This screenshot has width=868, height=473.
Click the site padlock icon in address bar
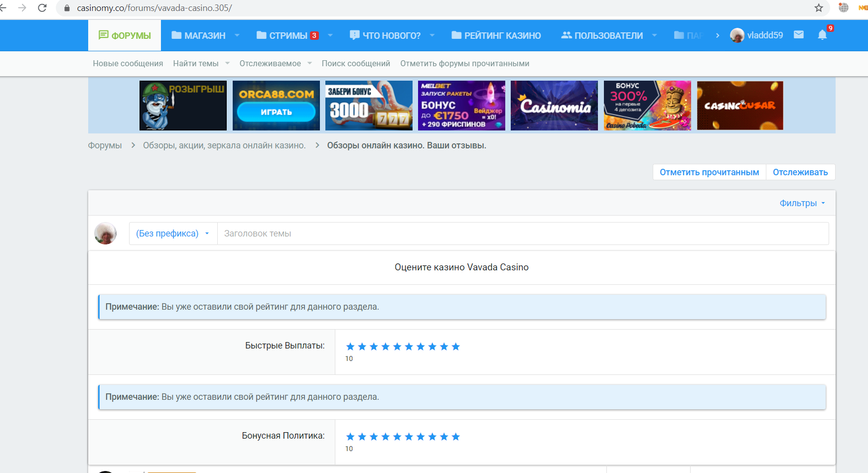click(67, 8)
